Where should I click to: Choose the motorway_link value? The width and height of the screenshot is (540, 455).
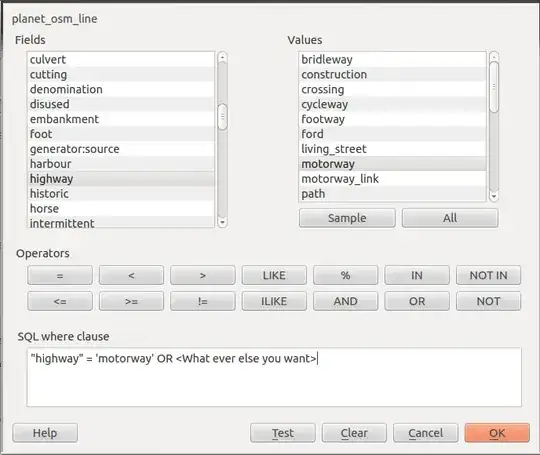pyautogui.click(x=393, y=179)
